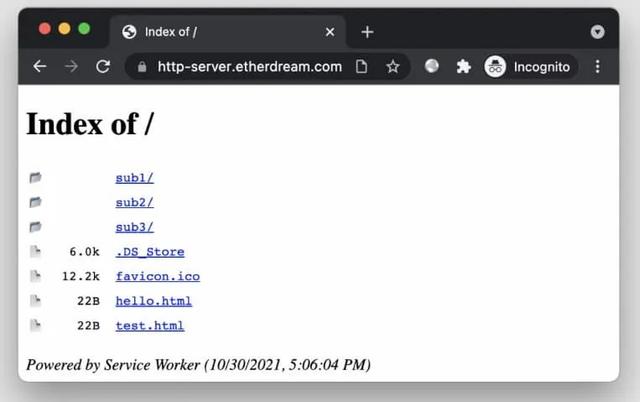The width and height of the screenshot is (640, 402).
Task: Click the address bar URL field
Action: 249,67
